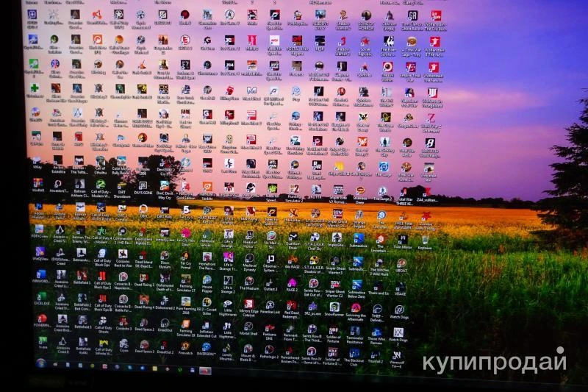Open the WinRAR desktop shortcut
This screenshot has height=392, width=588.
click(x=37, y=183)
